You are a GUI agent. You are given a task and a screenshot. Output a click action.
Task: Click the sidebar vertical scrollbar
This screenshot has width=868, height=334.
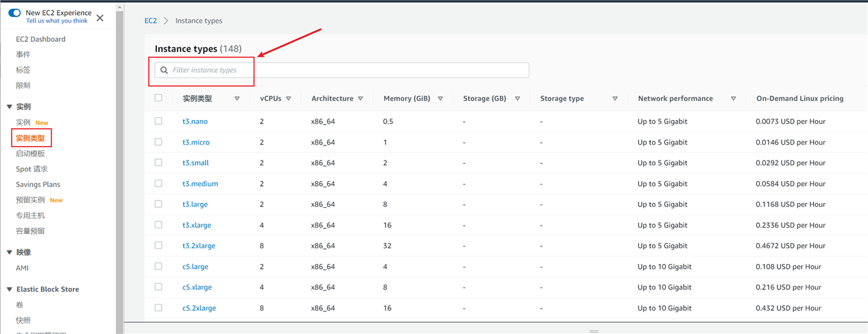tap(120, 171)
